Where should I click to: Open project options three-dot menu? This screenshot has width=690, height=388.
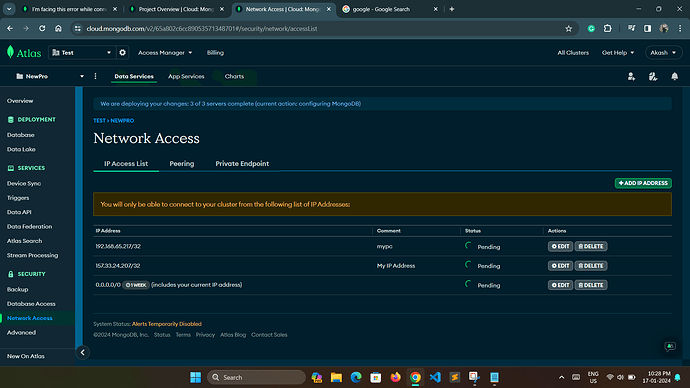coord(95,76)
